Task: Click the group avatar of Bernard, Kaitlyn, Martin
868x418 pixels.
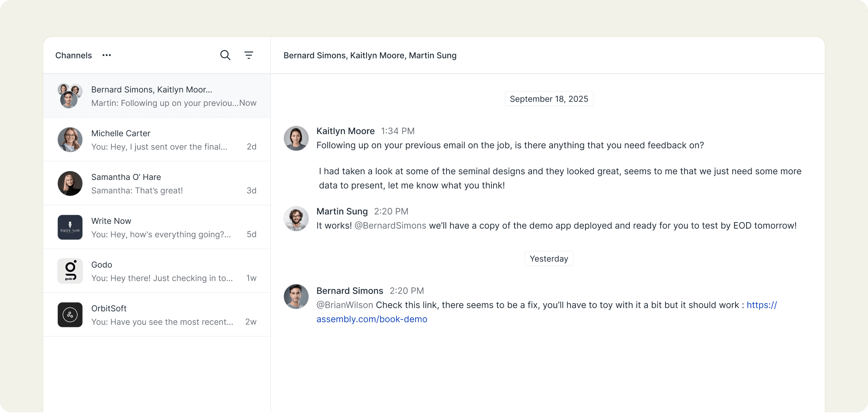Action: tap(70, 96)
